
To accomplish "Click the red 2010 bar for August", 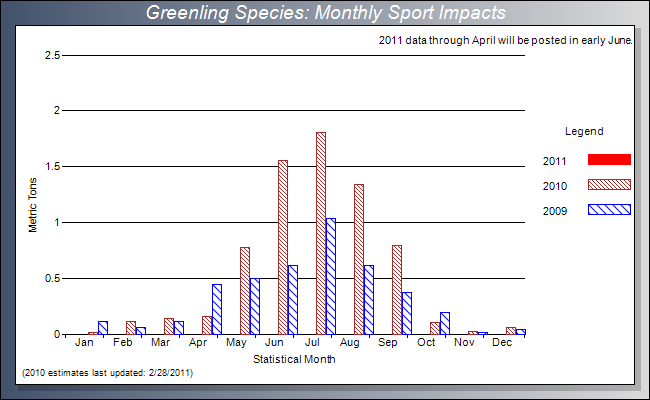I will 359,259.
